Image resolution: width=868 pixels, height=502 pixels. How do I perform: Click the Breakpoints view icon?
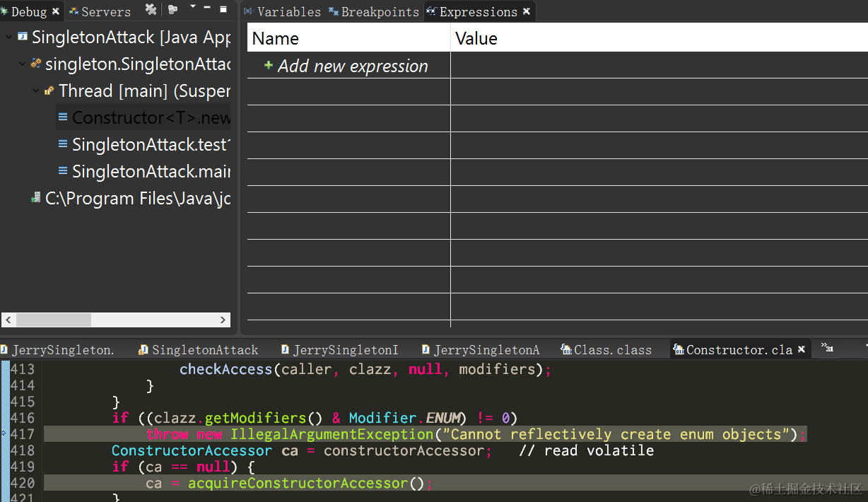coord(333,11)
